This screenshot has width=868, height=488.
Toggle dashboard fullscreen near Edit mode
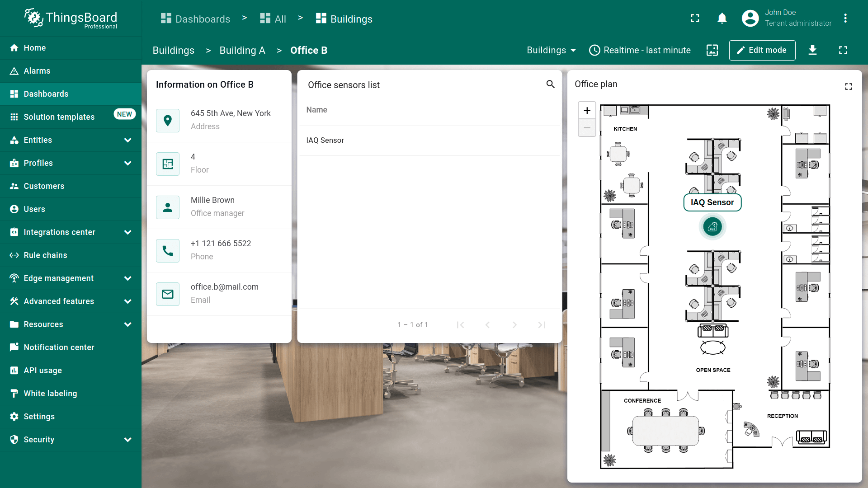[843, 50]
